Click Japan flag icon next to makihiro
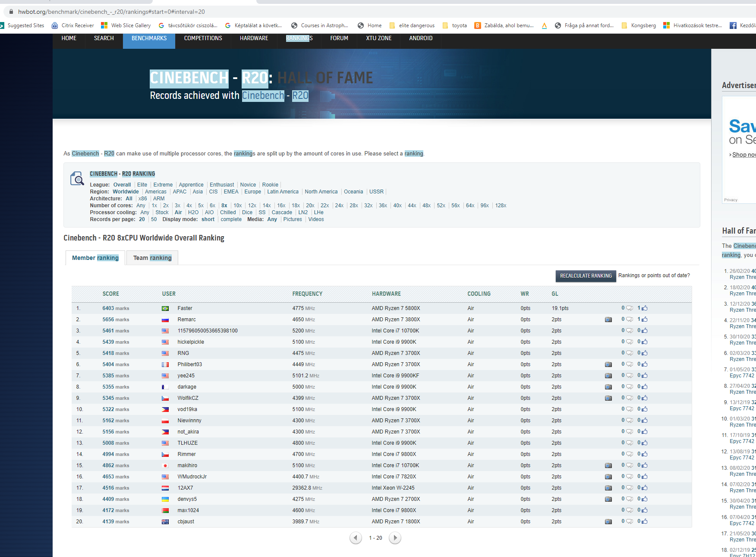 pos(165,465)
